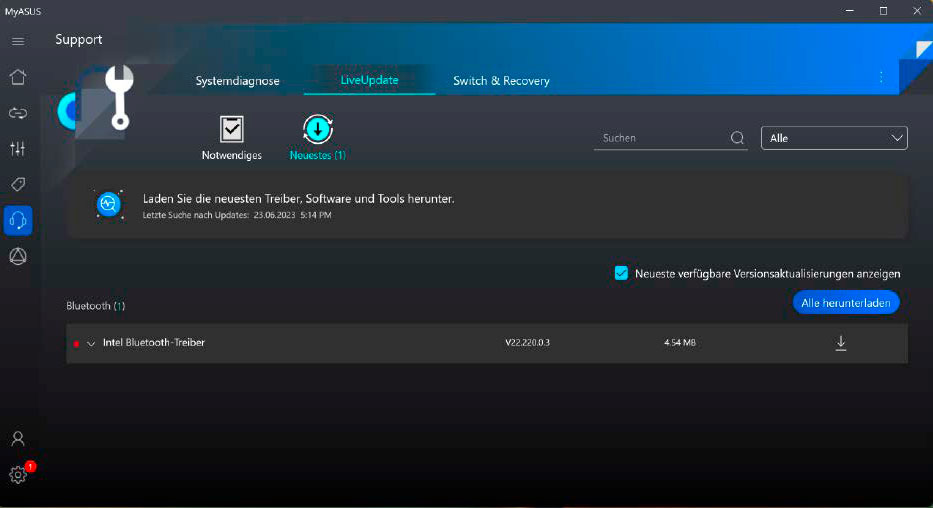Image resolution: width=933 pixels, height=508 pixels.
Task: Click the search magnifier icon
Action: [x=737, y=138]
